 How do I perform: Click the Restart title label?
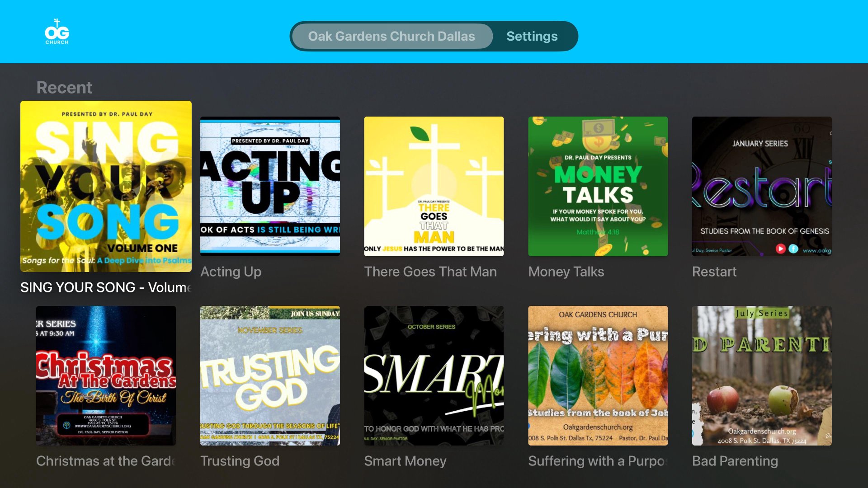click(714, 272)
